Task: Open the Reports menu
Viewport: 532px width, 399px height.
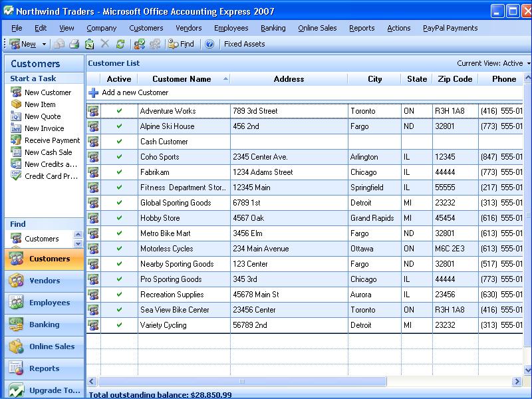Action: point(362,28)
